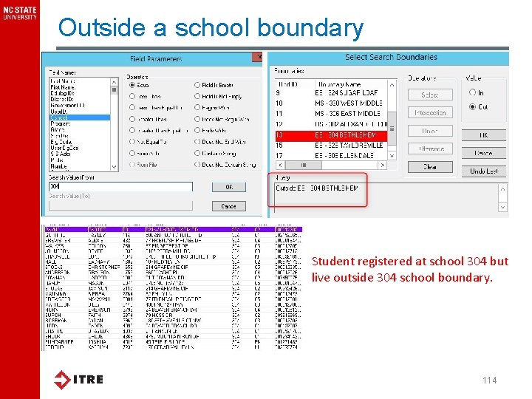Click the boundaries list horizontal scrollbar thumb
Screen dimensions: 532x399
point(304,166)
